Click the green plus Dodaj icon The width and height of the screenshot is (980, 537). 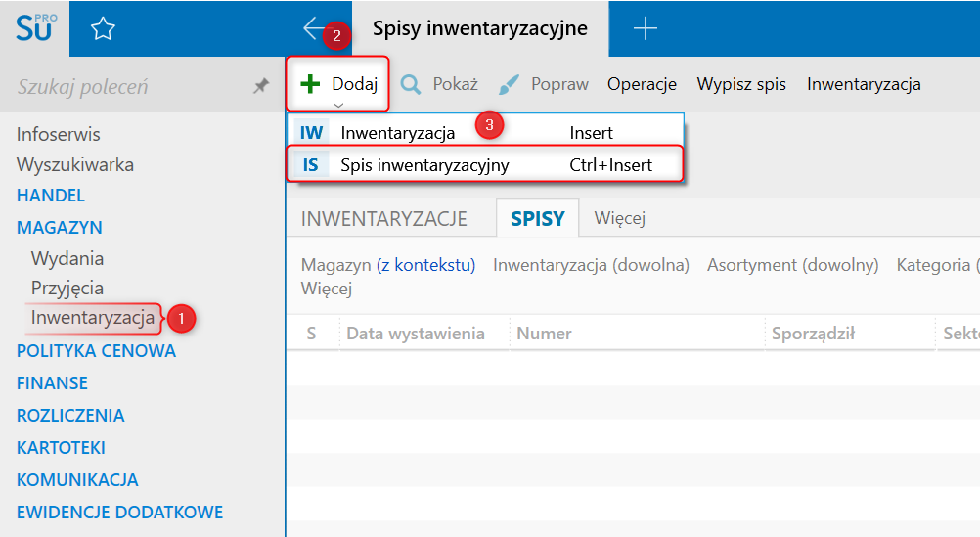pyautogui.click(x=311, y=84)
